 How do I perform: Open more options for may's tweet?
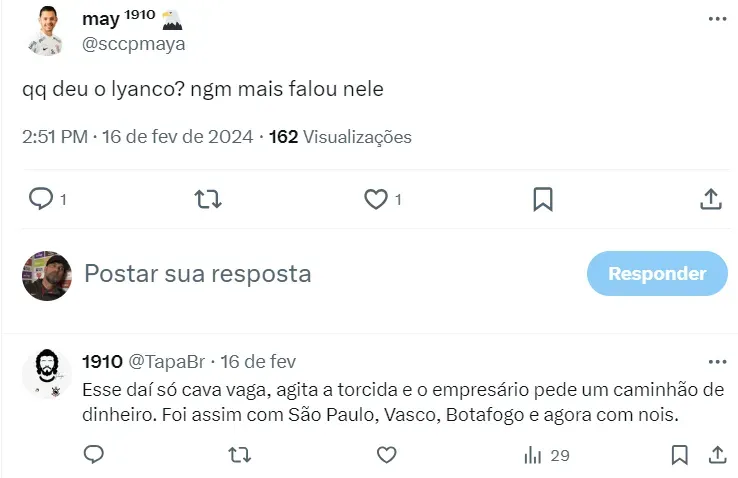point(716,19)
